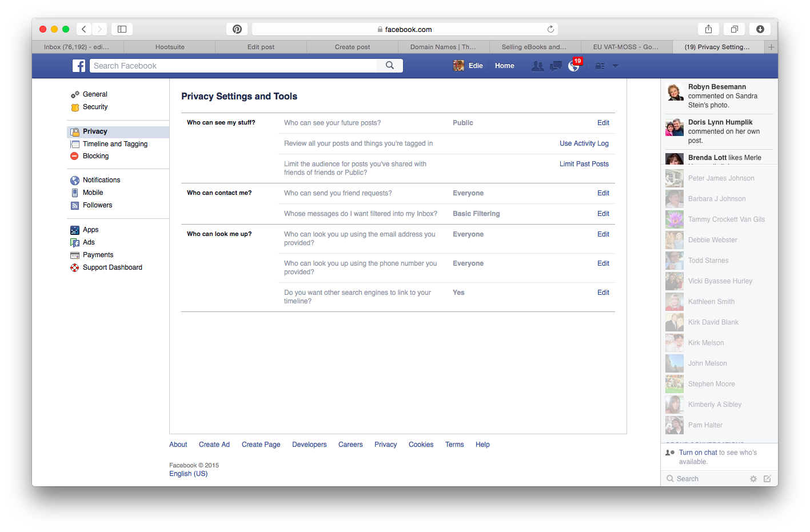This screenshot has height=532, width=810.
Task: Show all tabs icon in Safari
Action: (x=735, y=29)
